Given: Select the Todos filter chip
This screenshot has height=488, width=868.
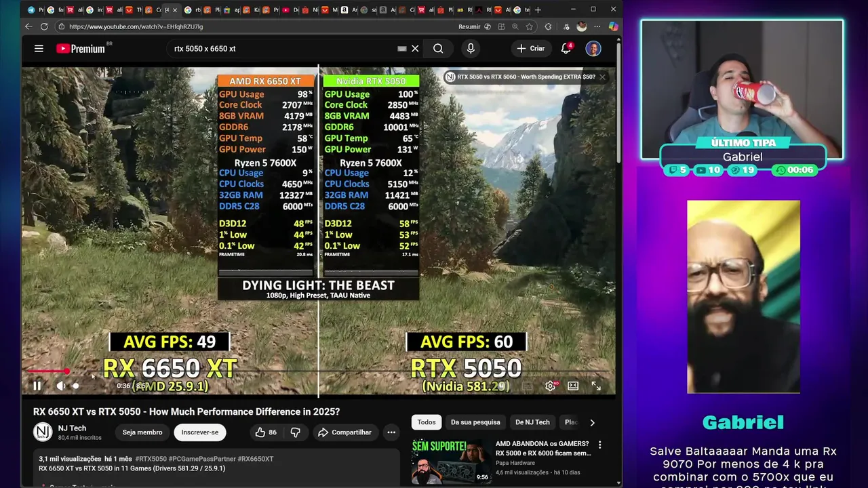Looking at the screenshot, I should tap(427, 422).
